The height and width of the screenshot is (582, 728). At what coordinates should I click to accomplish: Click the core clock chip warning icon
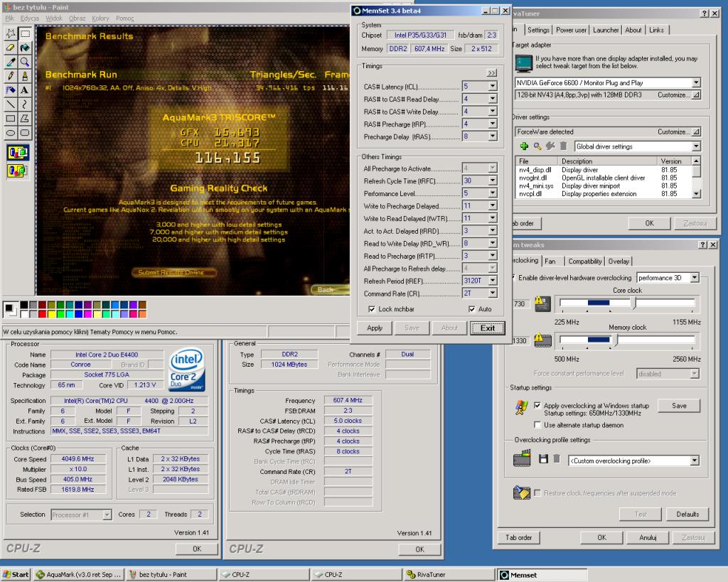tap(542, 304)
